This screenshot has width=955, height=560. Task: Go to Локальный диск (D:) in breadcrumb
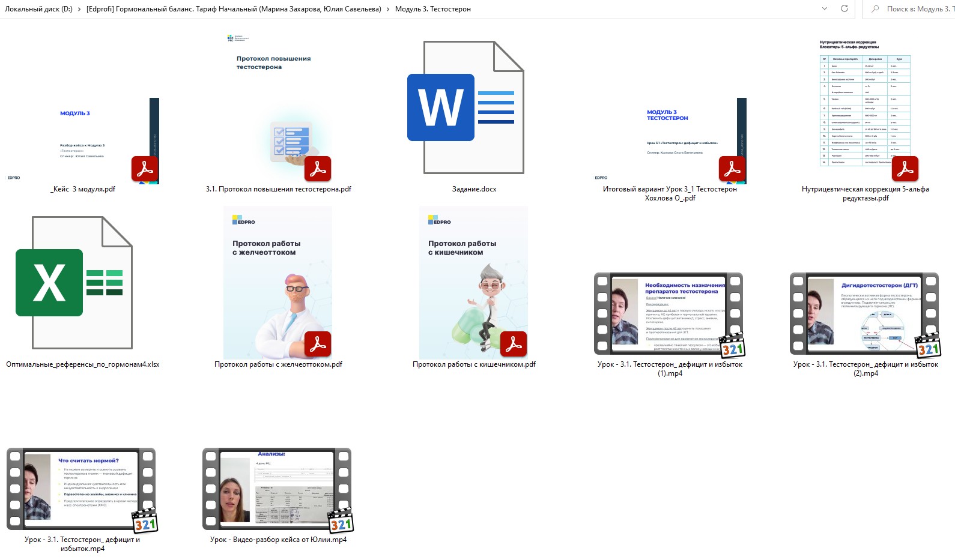(x=38, y=9)
